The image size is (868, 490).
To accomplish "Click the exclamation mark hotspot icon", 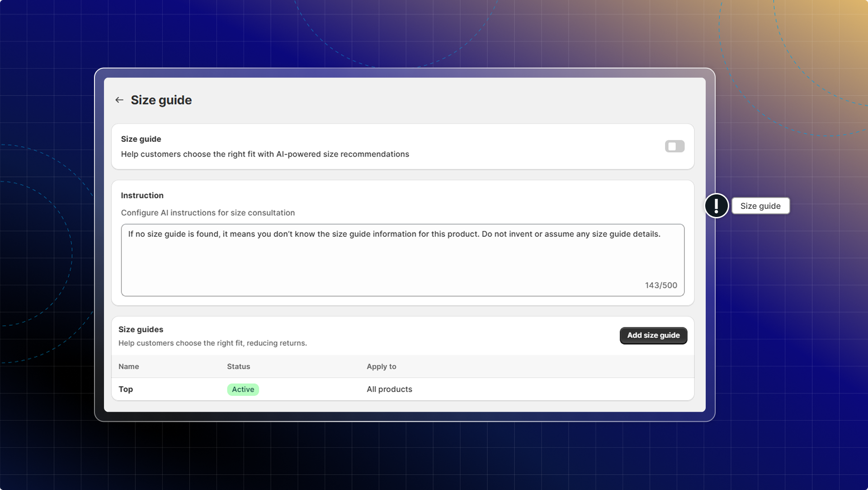I will point(716,206).
